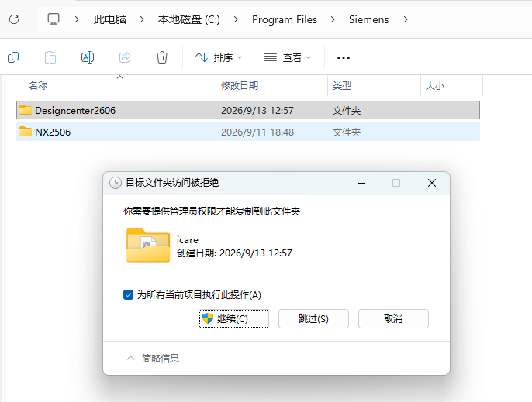Sort by 修改日期 column header
Viewport: 532px width, 402px height.
click(240, 85)
